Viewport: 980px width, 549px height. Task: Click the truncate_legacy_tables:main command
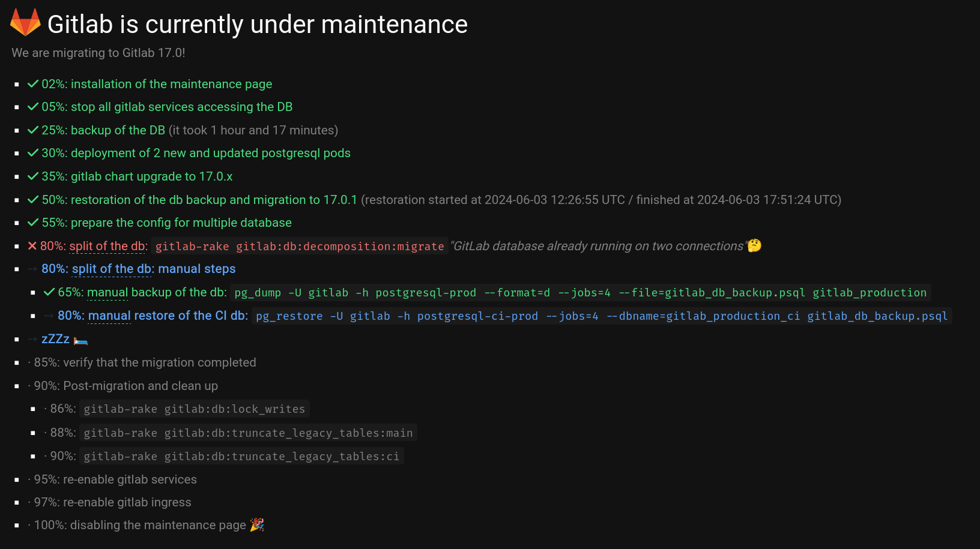pos(248,433)
